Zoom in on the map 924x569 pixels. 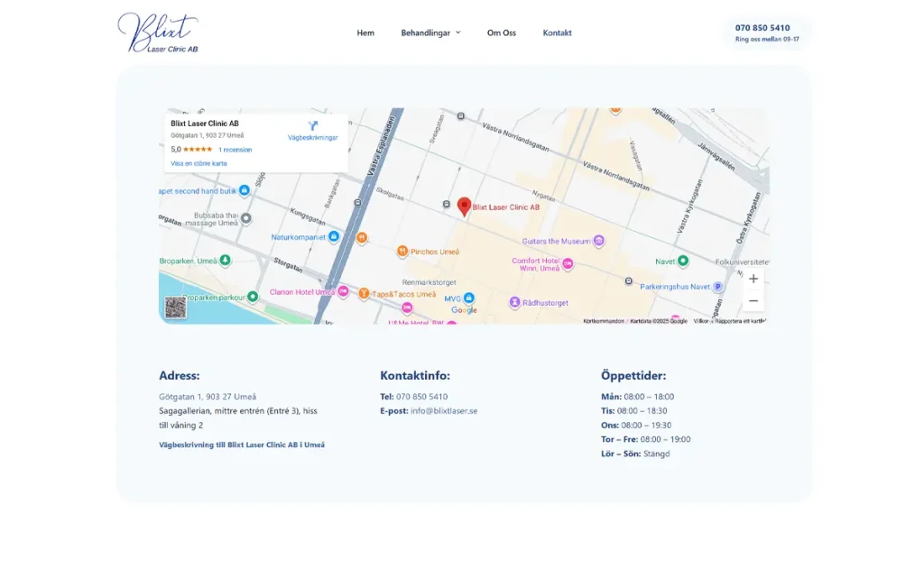753,279
